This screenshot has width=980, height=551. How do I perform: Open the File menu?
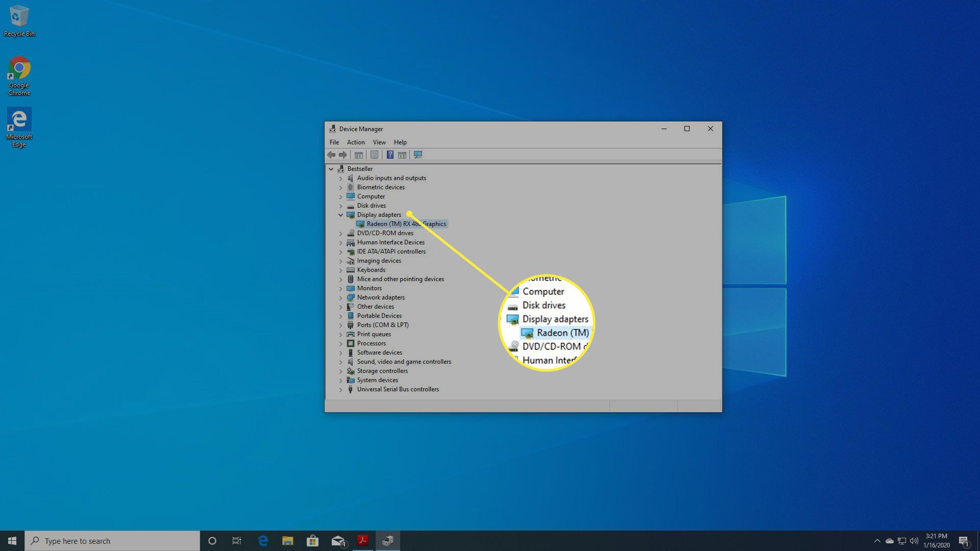click(x=334, y=142)
